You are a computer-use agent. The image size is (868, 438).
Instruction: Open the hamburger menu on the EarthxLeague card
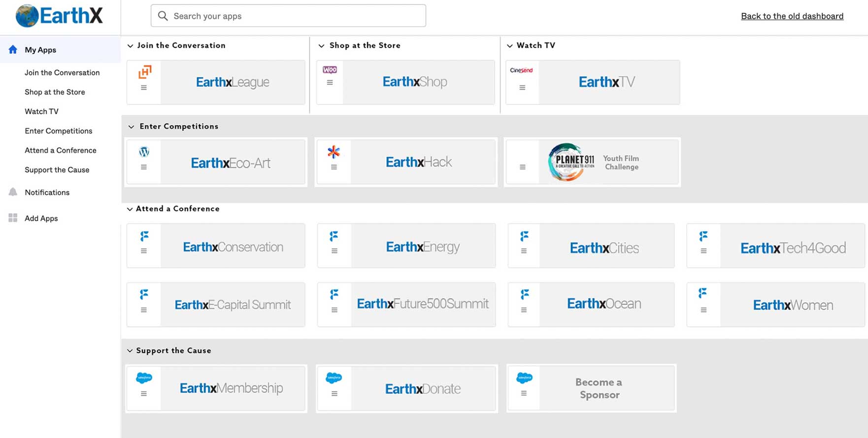click(144, 88)
